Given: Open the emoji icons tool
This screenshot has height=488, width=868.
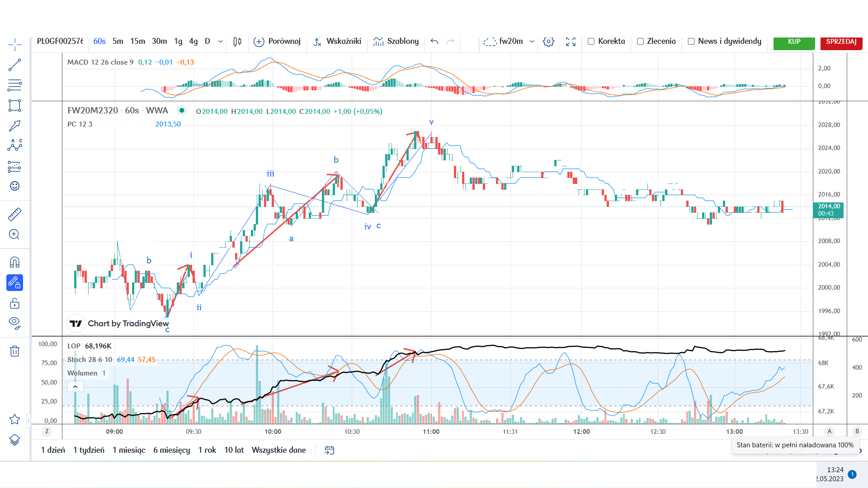Looking at the screenshot, I should click(14, 186).
